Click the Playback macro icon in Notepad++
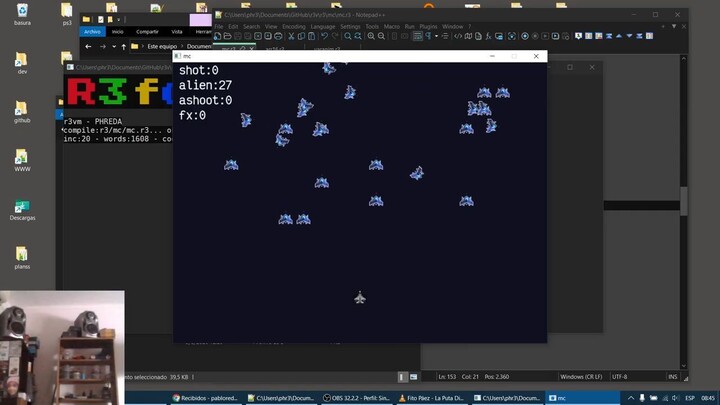Image resolution: width=720 pixels, height=405 pixels. pyautogui.click(x=545, y=36)
